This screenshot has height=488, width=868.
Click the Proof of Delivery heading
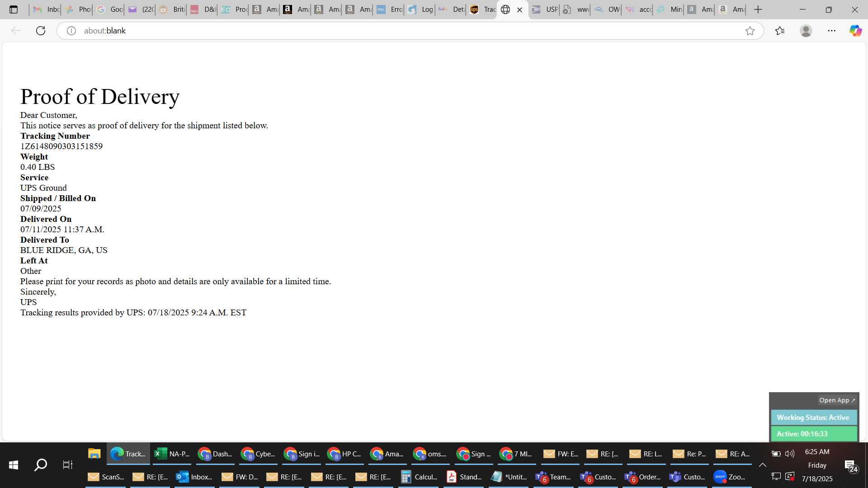[x=100, y=97]
